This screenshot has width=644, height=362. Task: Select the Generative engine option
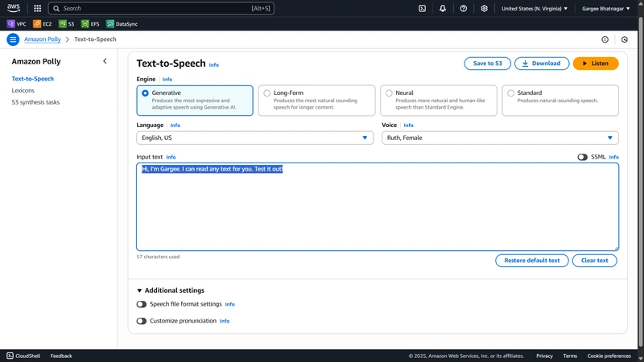click(195, 100)
